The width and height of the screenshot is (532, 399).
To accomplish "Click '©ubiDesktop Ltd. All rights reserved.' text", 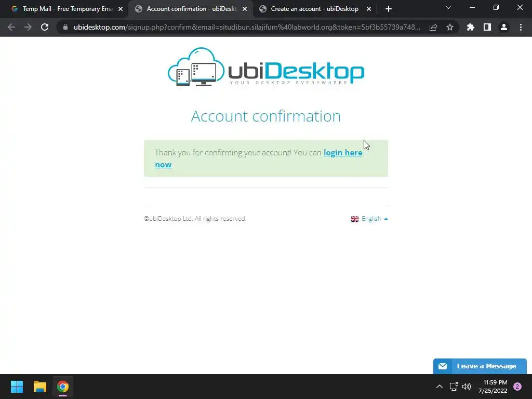I will tap(195, 219).
